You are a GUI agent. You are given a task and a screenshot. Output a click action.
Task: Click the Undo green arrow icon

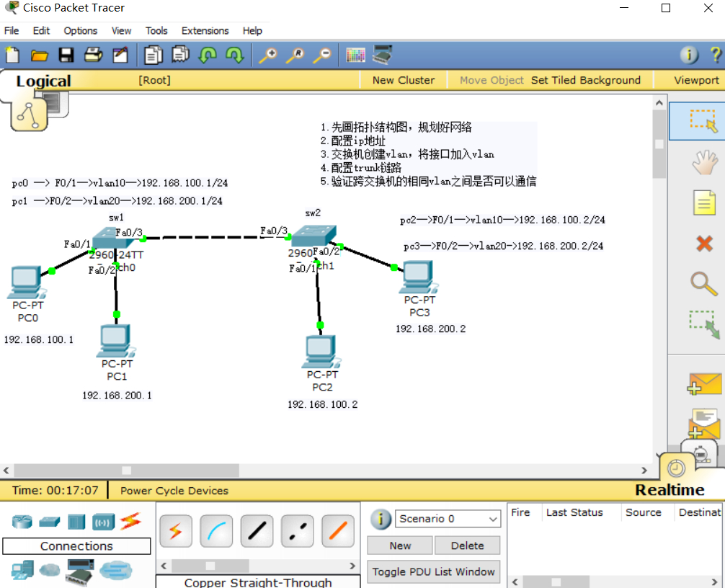coord(208,55)
